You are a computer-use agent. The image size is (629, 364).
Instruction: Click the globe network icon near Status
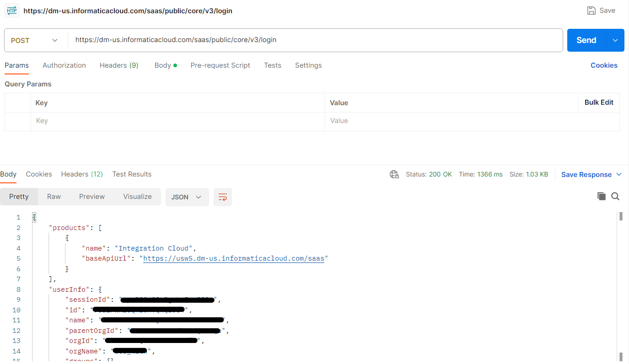tap(394, 174)
